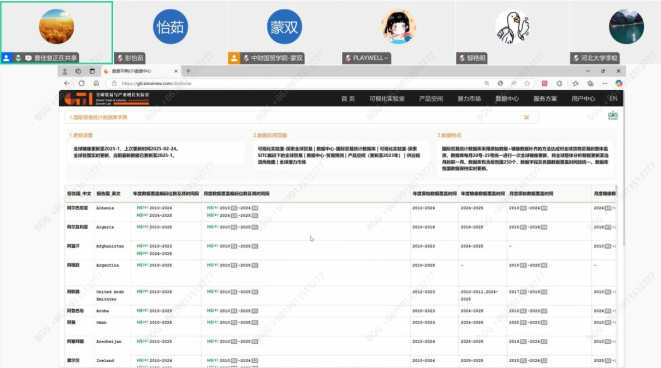Open the 可视化实验室 navigation menu
Screen dimensions: 661x368
(387, 99)
